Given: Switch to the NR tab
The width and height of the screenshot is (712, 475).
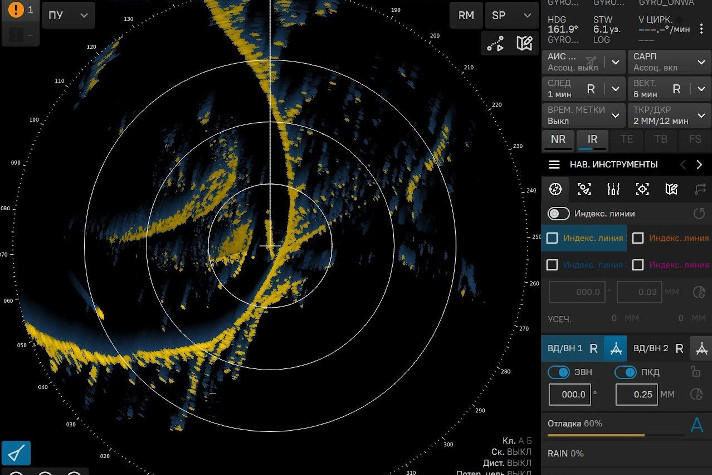Looking at the screenshot, I should [x=558, y=140].
